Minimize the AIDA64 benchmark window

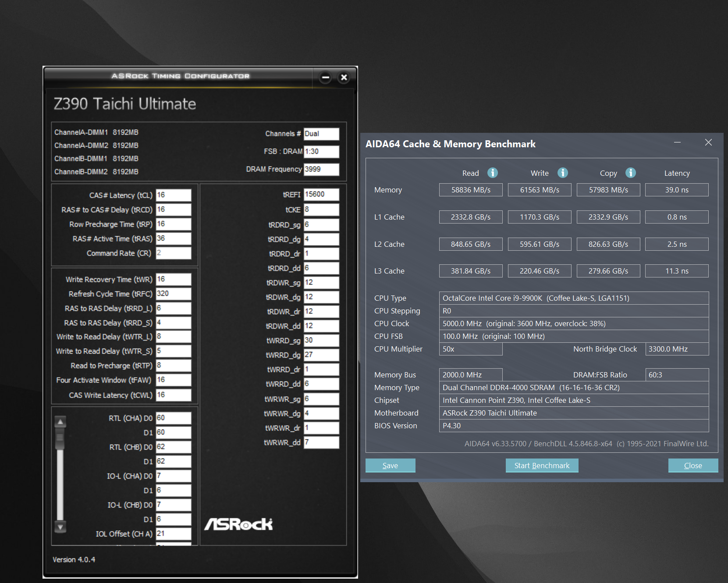coord(677,142)
